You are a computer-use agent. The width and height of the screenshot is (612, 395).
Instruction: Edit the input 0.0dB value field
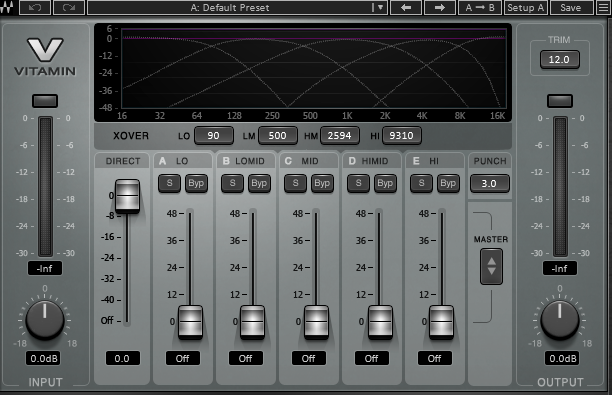tap(44, 358)
